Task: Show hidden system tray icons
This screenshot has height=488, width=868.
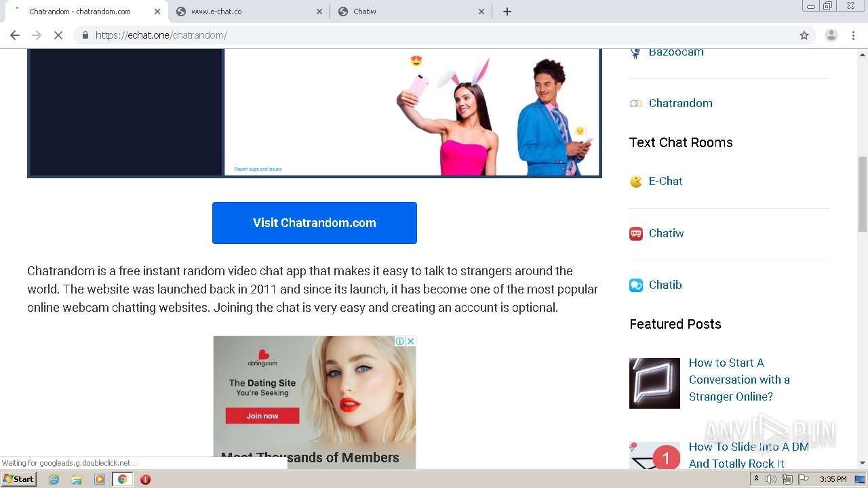Action: (756, 479)
